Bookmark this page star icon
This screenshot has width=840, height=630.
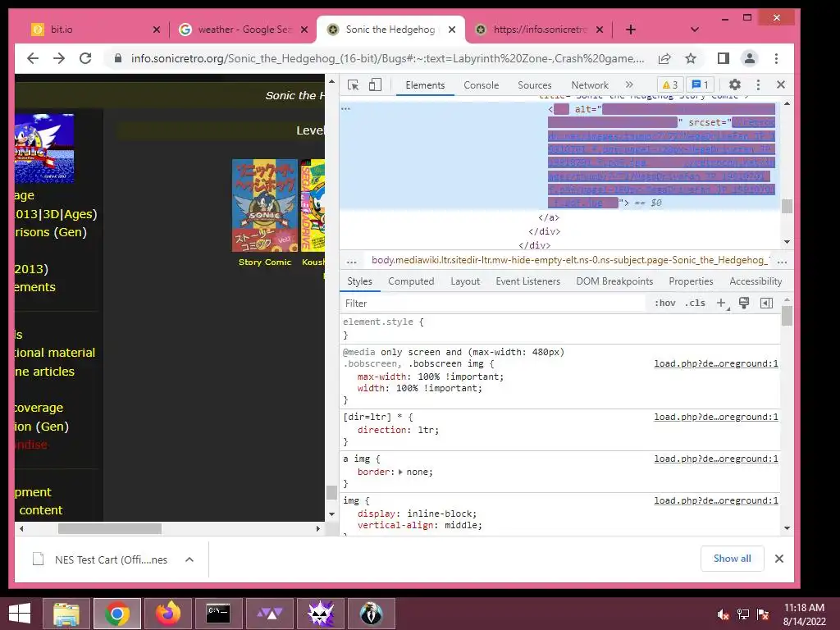coord(691,58)
